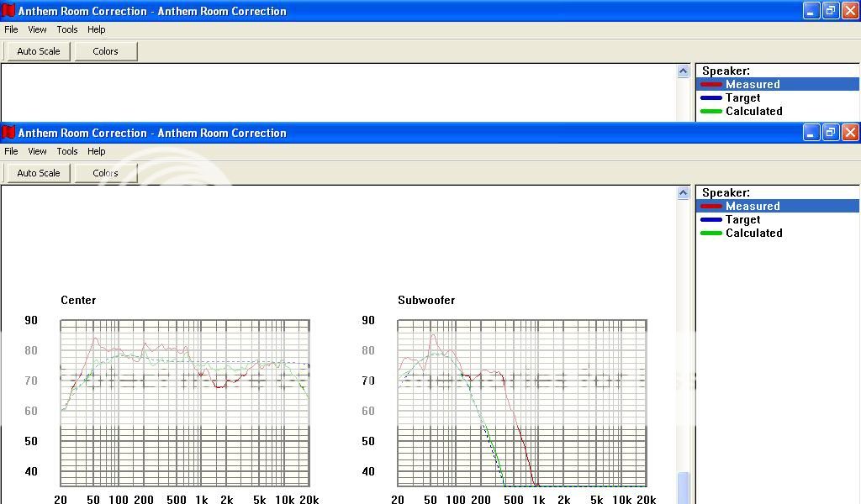The image size is (861, 504).
Task: Click the scrollbar thumb in the front window
Action: (683, 487)
